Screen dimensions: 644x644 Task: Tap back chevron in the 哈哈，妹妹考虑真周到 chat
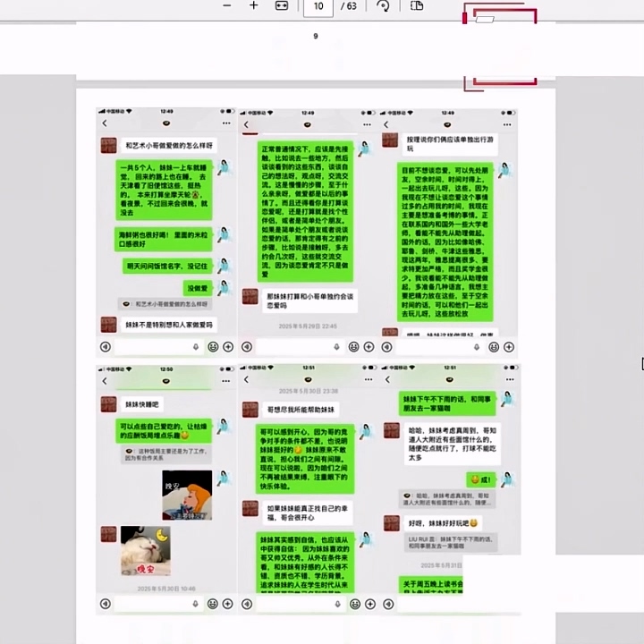click(387, 379)
